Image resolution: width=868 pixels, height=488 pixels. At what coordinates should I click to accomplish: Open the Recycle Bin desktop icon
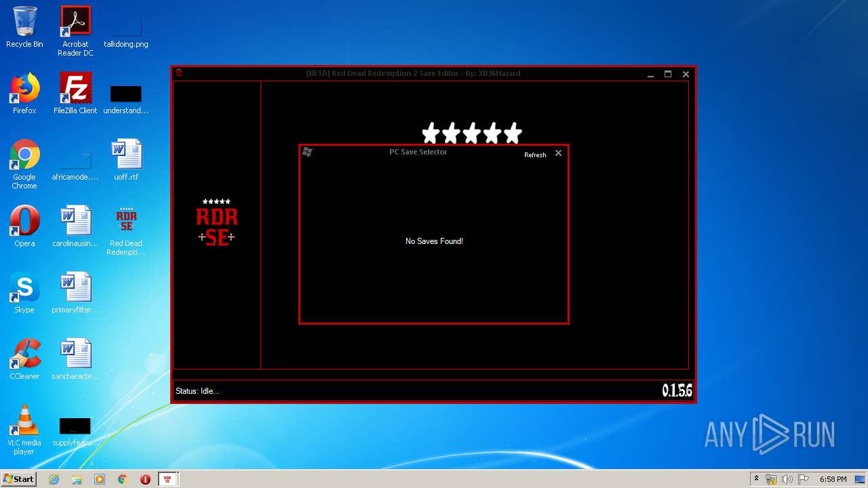[x=24, y=27]
